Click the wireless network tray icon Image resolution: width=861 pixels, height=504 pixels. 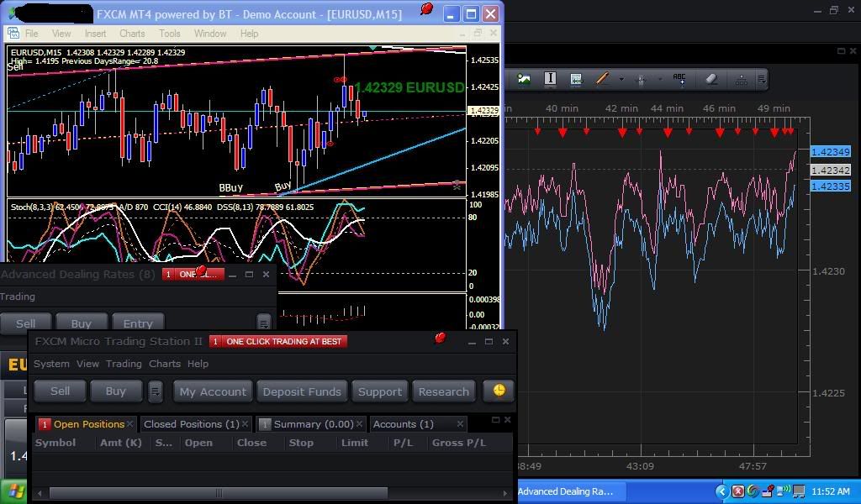(x=783, y=491)
